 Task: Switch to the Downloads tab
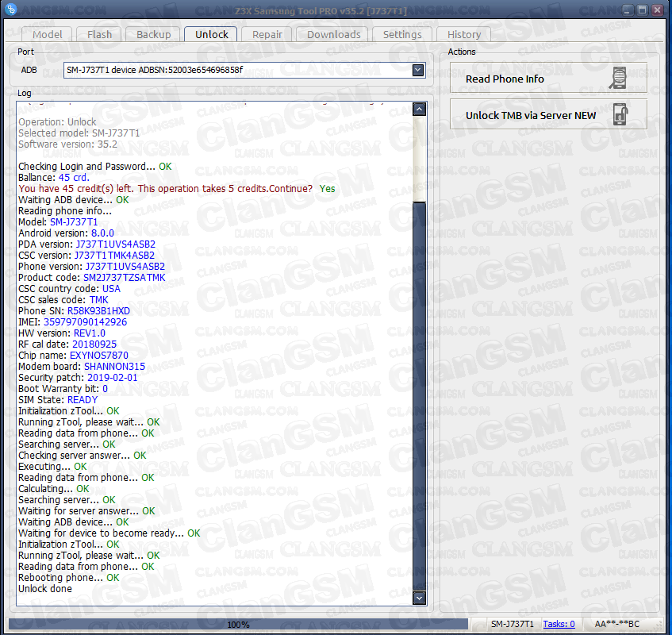point(334,34)
